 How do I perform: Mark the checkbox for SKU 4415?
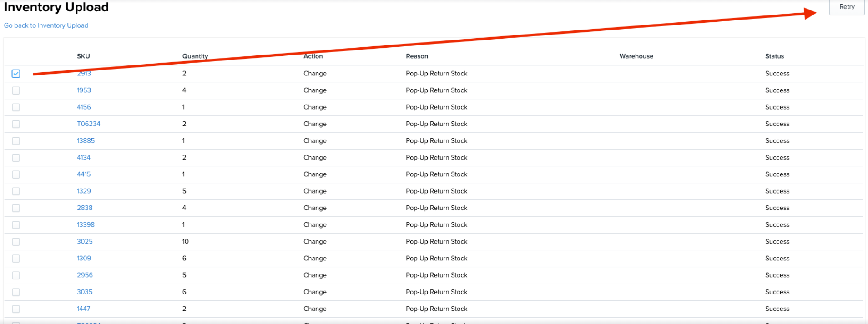(x=16, y=174)
